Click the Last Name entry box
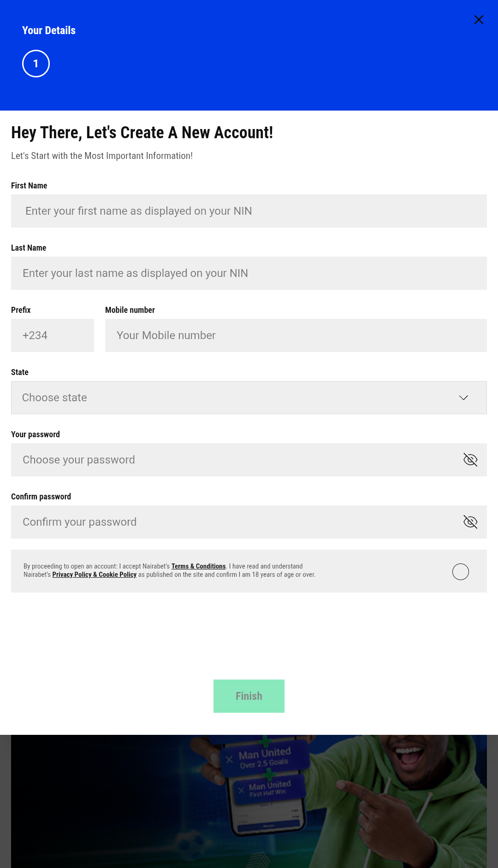The width and height of the screenshot is (498, 868). click(249, 273)
